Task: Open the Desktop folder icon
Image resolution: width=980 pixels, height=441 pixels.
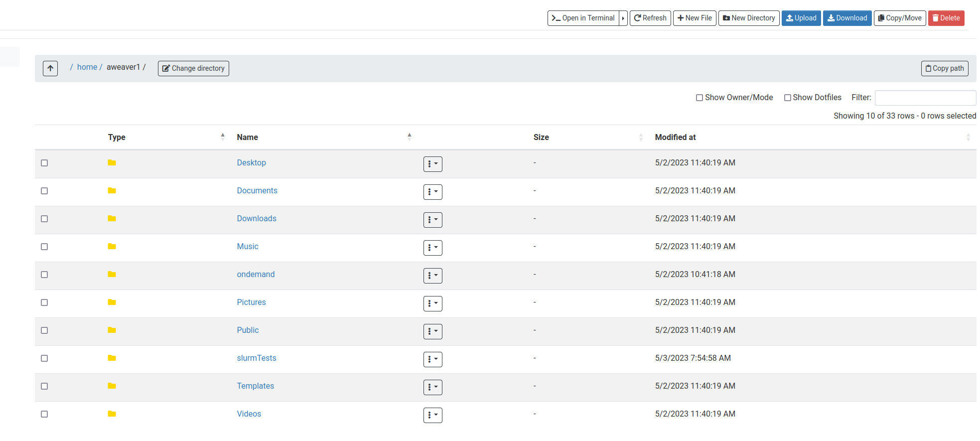Action: pos(112,162)
